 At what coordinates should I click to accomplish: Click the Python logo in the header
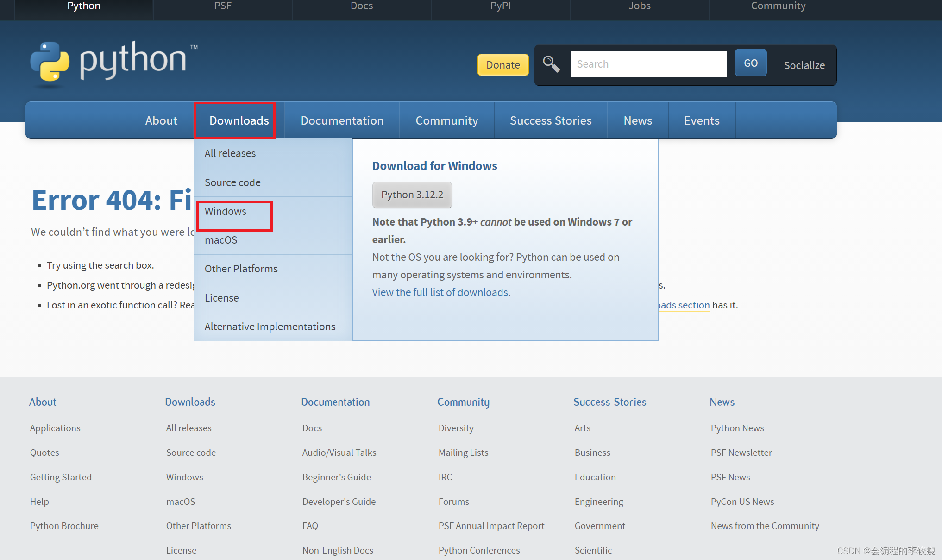point(113,64)
